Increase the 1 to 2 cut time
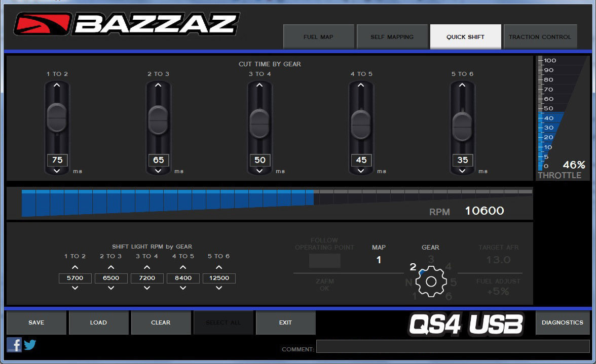 click(x=57, y=86)
